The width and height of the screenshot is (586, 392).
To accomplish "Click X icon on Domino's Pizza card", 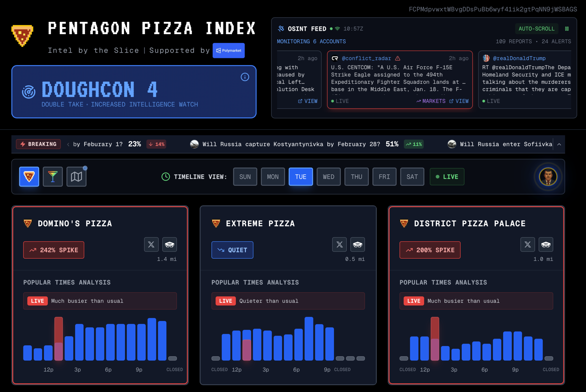I will [151, 244].
